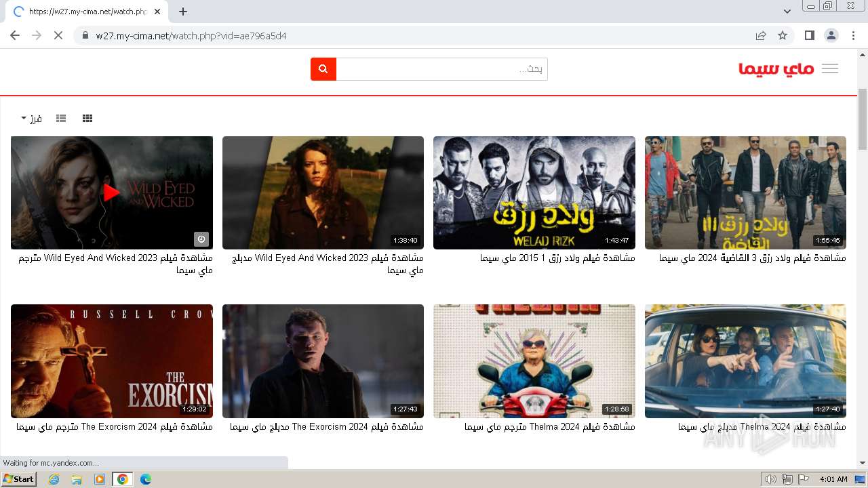868x488 pixels.
Task: Open volume control in system tray
Action: [x=770, y=479]
